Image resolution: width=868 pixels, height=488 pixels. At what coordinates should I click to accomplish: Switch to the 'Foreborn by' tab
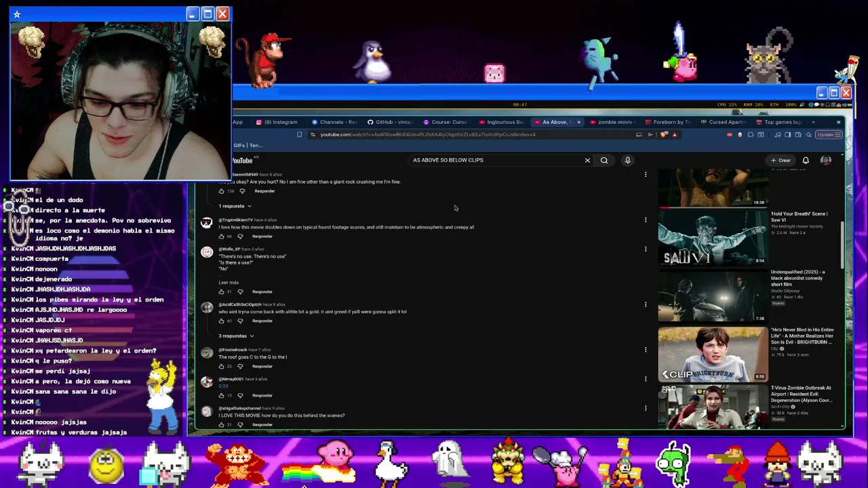coord(668,123)
